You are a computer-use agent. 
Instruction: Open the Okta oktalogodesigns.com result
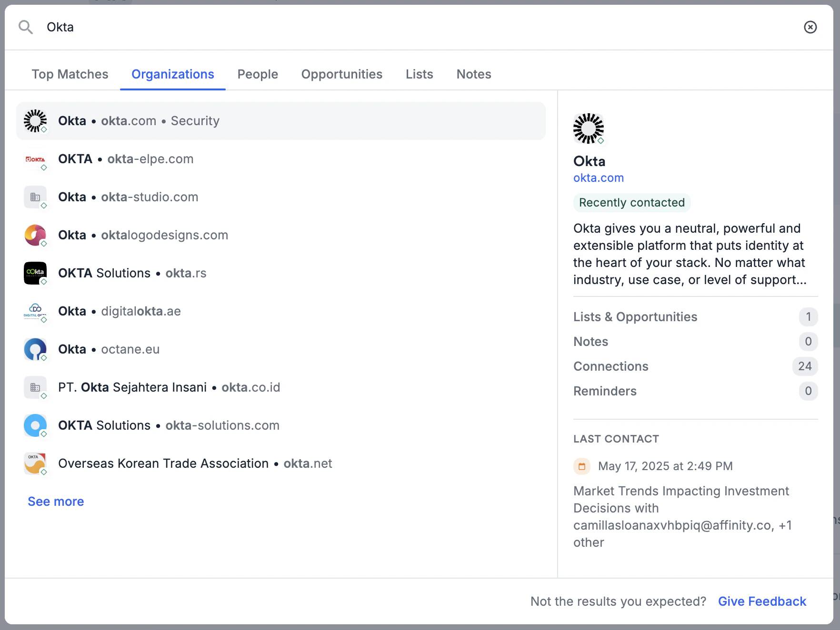[x=281, y=235]
